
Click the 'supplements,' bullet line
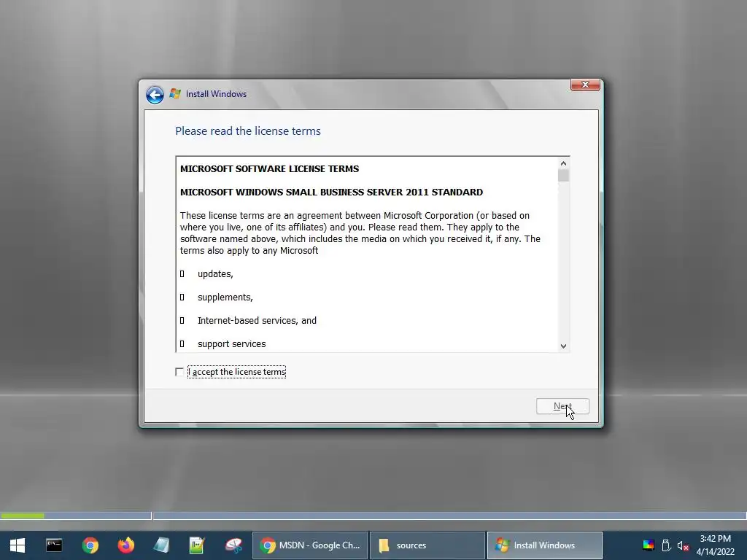(x=225, y=297)
